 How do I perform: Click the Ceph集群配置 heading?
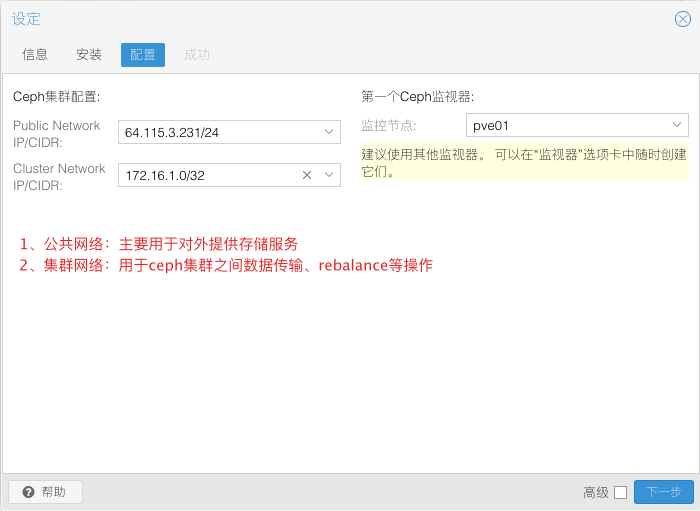tap(57, 96)
